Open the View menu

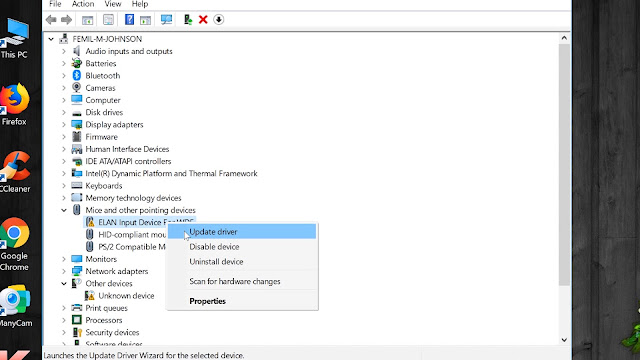(113, 4)
